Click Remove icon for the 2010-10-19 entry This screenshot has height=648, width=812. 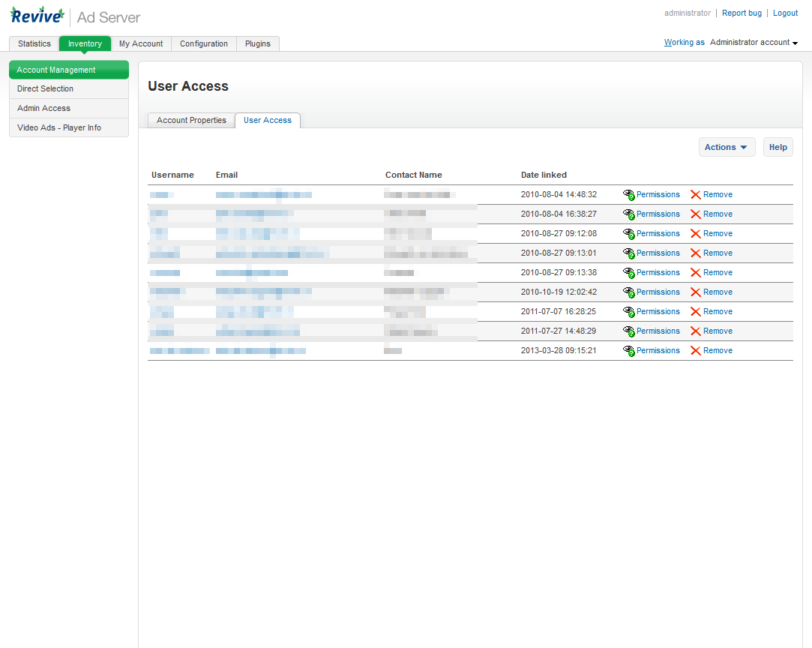tap(695, 292)
